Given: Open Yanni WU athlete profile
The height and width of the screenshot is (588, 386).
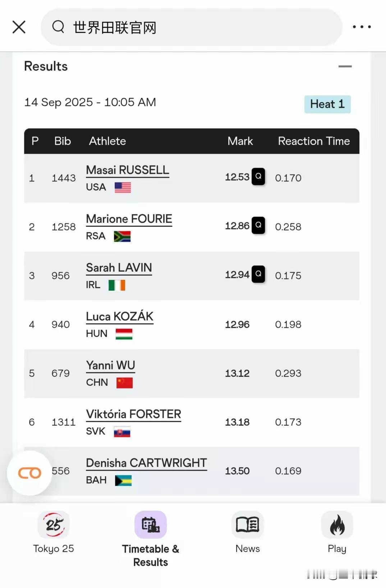Looking at the screenshot, I should [x=110, y=365].
